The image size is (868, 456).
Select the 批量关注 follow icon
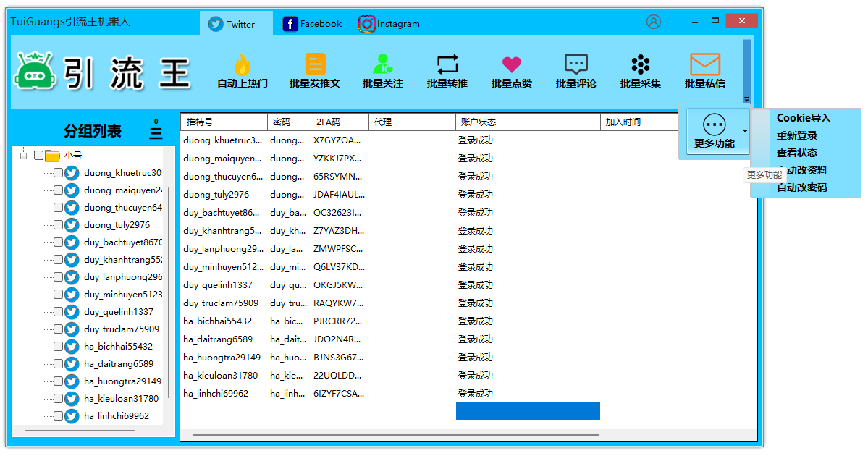tap(382, 65)
